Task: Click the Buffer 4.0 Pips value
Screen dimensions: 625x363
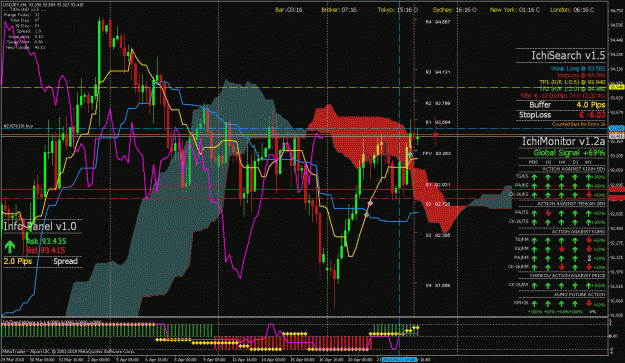Action: coord(590,105)
